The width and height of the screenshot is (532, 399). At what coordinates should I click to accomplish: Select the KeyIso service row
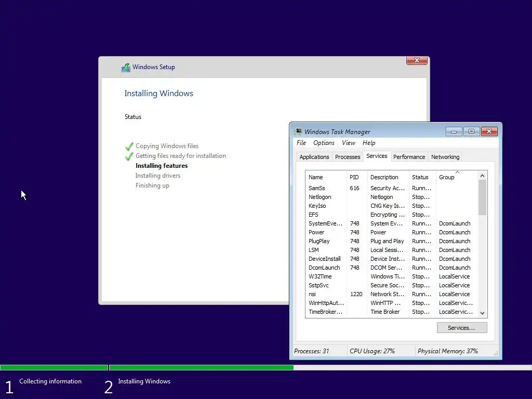coord(391,206)
